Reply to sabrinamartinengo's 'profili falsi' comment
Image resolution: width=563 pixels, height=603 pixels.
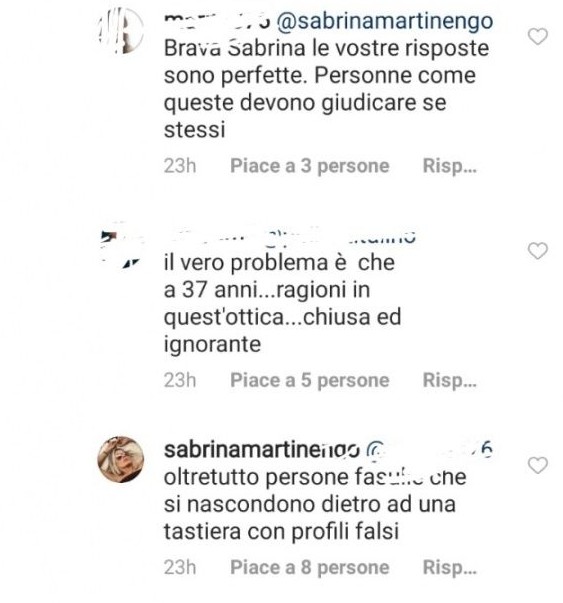tap(450, 568)
